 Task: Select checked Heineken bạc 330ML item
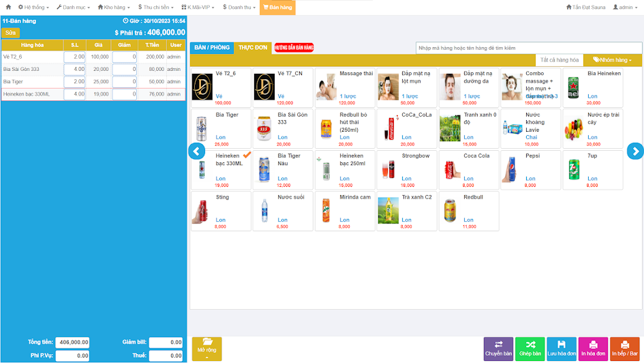[221, 170]
